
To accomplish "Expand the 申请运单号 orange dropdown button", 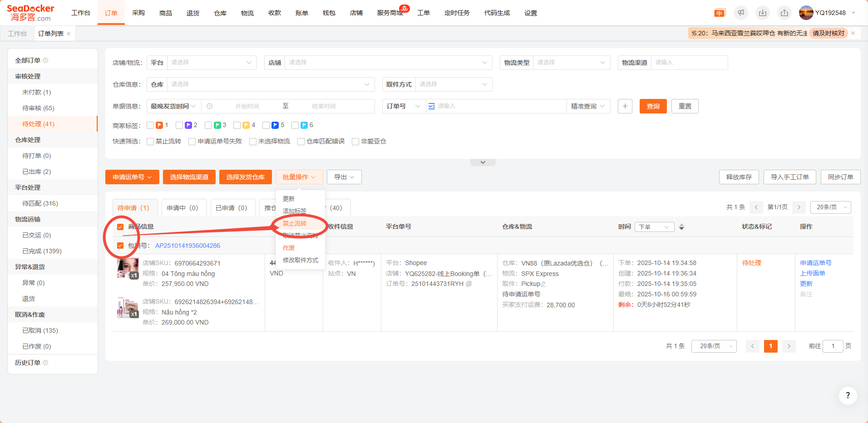I will (x=132, y=177).
